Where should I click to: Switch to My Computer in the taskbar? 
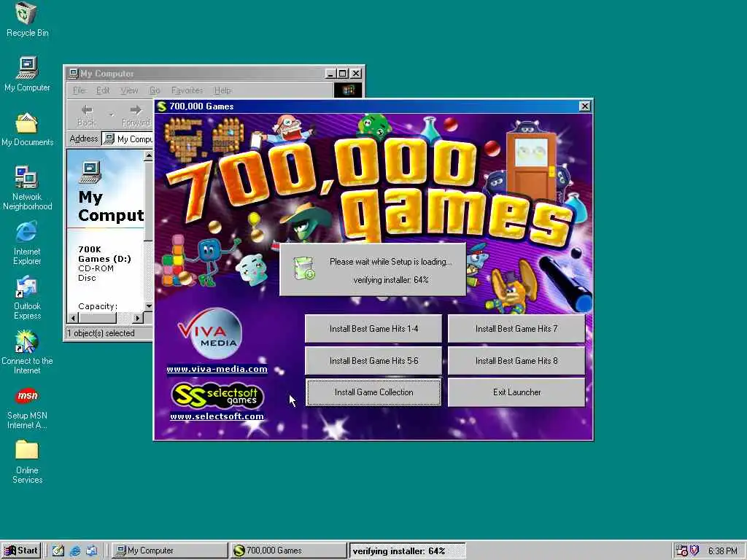(x=169, y=551)
